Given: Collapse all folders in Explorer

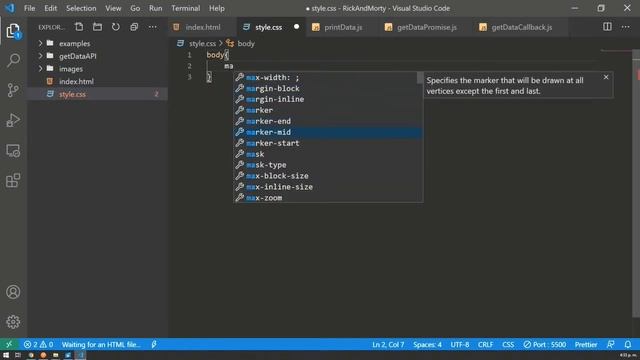Looking at the screenshot, I should [x=134, y=27].
